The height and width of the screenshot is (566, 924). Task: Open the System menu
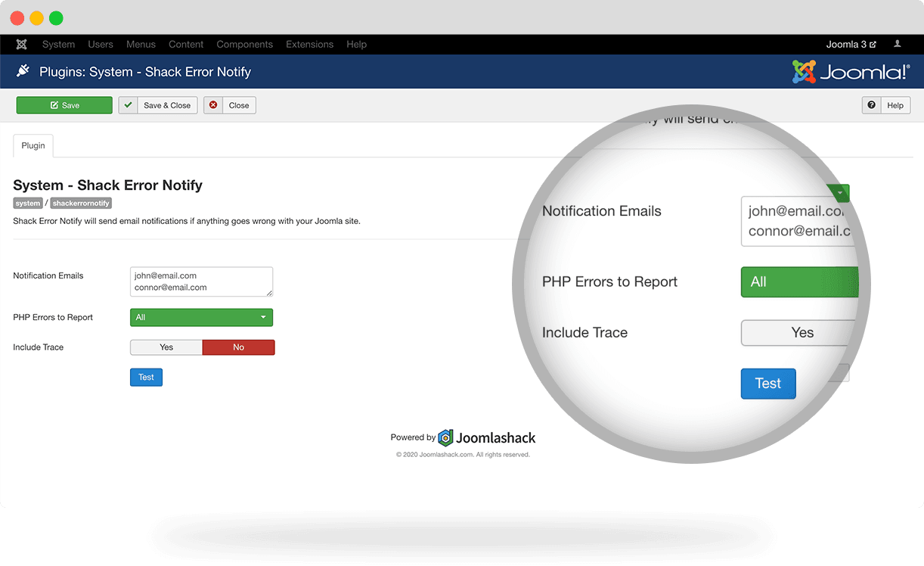click(58, 45)
